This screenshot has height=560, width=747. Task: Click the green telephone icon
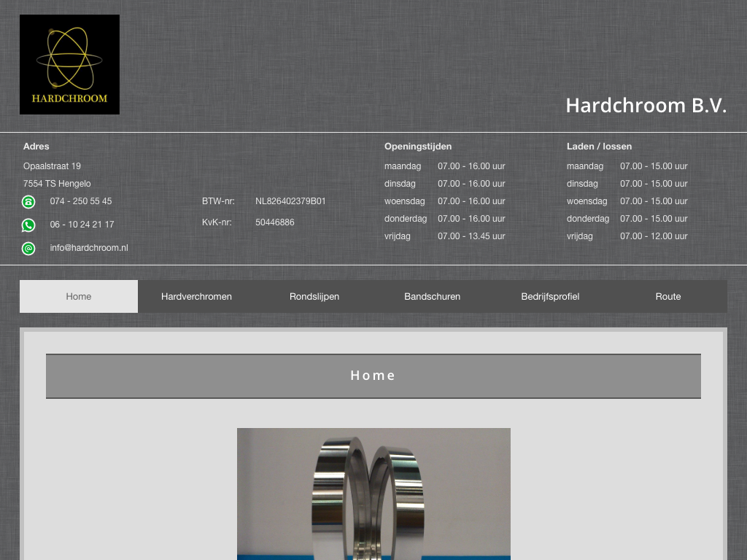[28, 202]
